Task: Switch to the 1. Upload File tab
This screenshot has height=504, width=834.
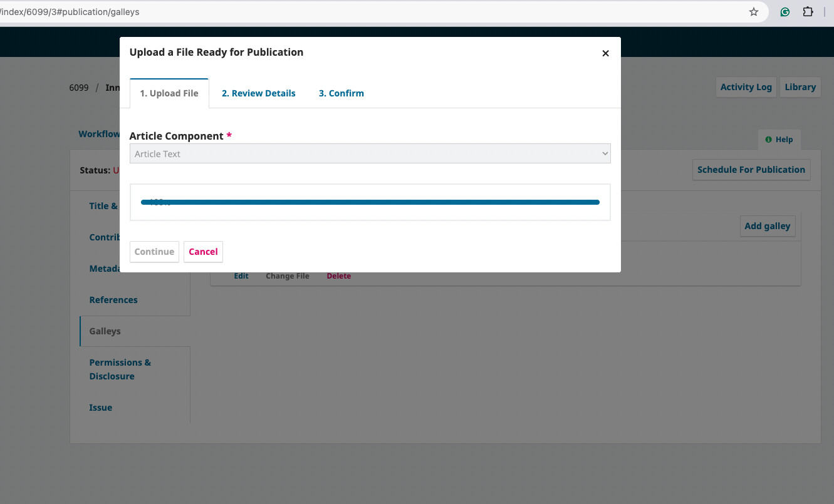Action: pyautogui.click(x=169, y=93)
